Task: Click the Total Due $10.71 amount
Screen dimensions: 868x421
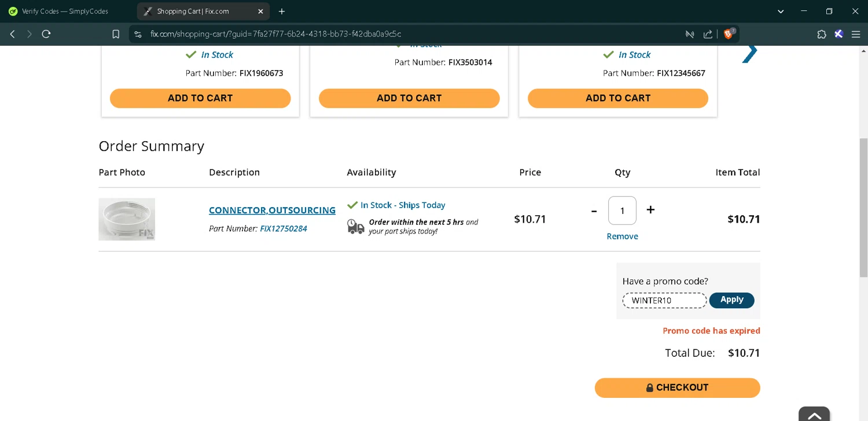Action: (x=744, y=353)
